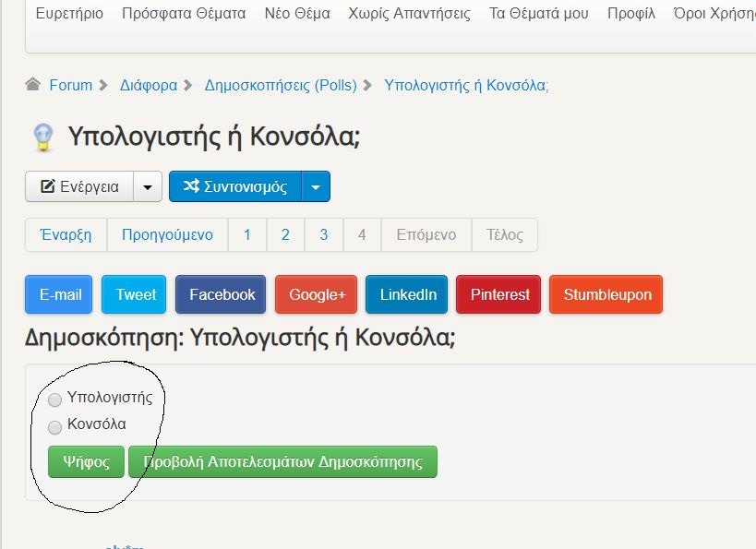Share topic on Pinterest
The width and height of the screenshot is (756, 549).
pos(499,295)
